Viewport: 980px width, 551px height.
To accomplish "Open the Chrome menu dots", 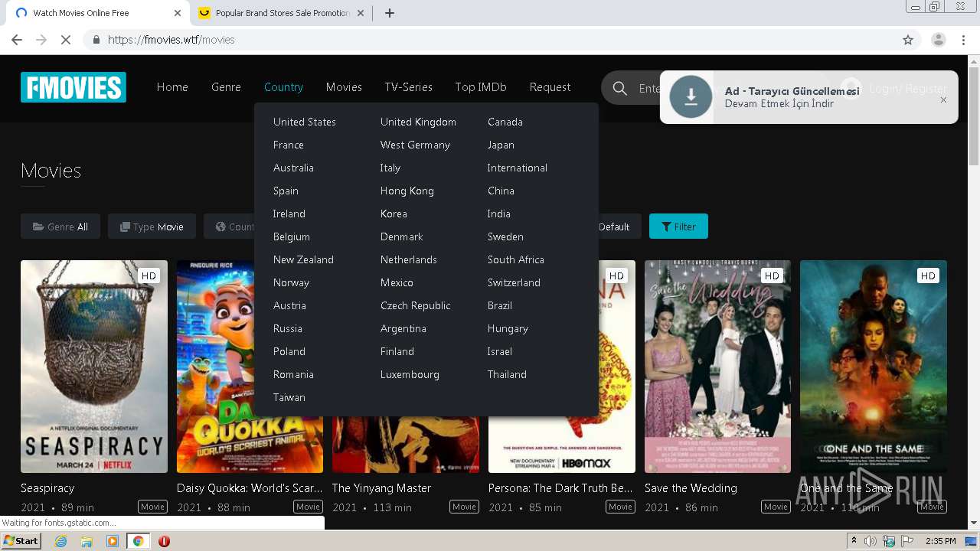I will [x=964, y=40].
